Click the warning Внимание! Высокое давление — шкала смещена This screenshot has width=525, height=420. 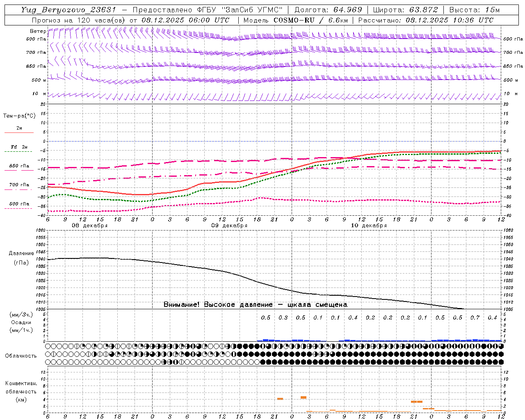click(255, 305)
